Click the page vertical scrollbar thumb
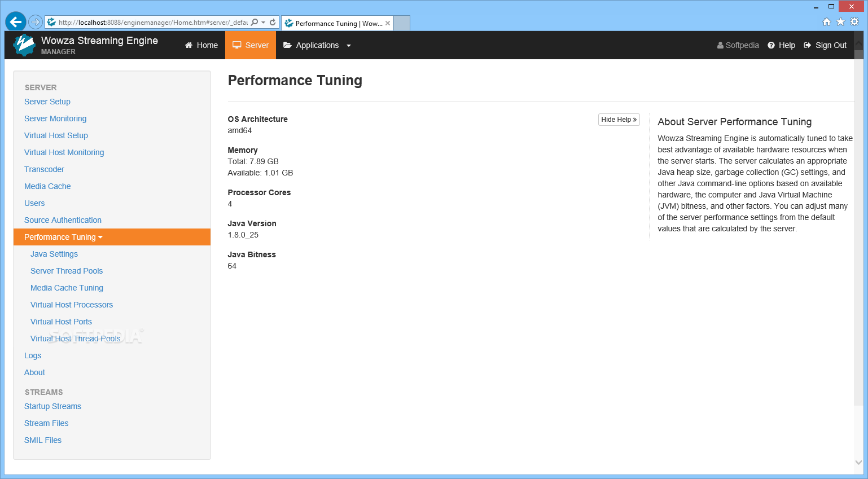Image resolution: width=868 pixels, height=479 pixels. 859,228
